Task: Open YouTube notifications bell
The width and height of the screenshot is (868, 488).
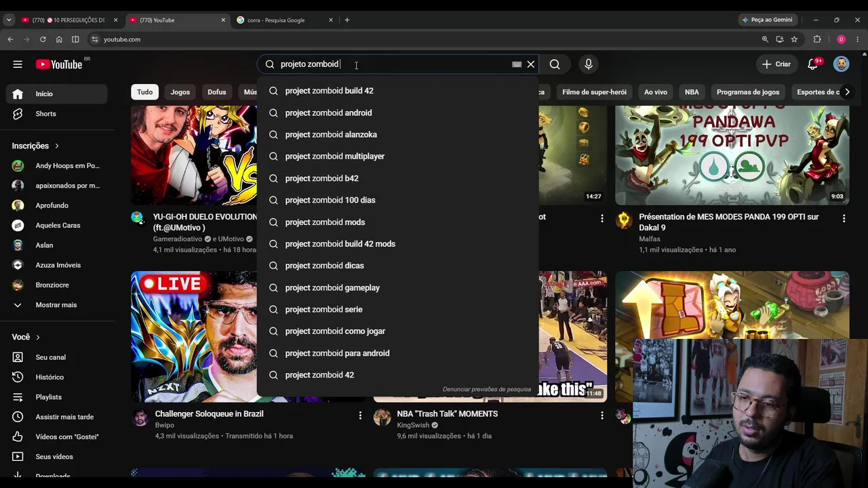Action: click(813, 64)
